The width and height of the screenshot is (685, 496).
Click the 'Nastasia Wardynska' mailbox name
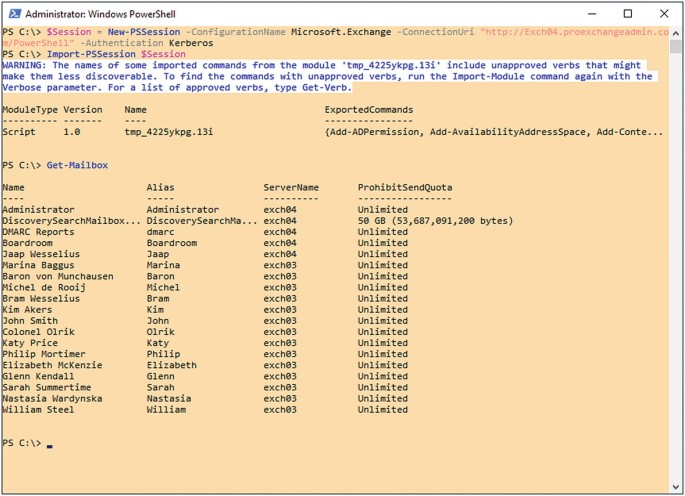[x=52, y=399]
